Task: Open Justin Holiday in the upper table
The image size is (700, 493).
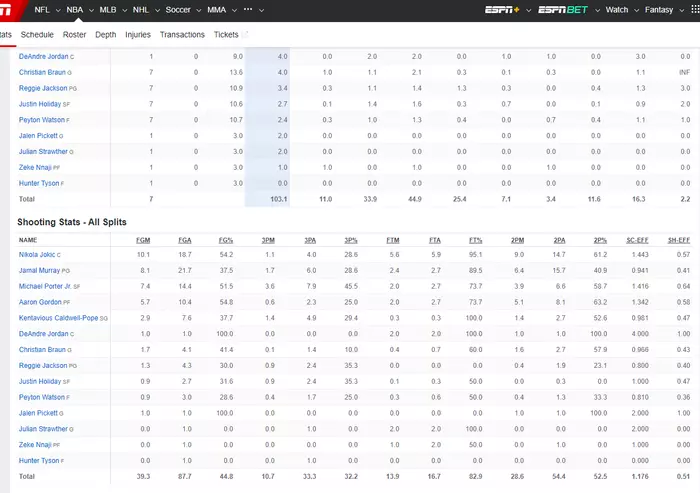Action: [40, 104]
